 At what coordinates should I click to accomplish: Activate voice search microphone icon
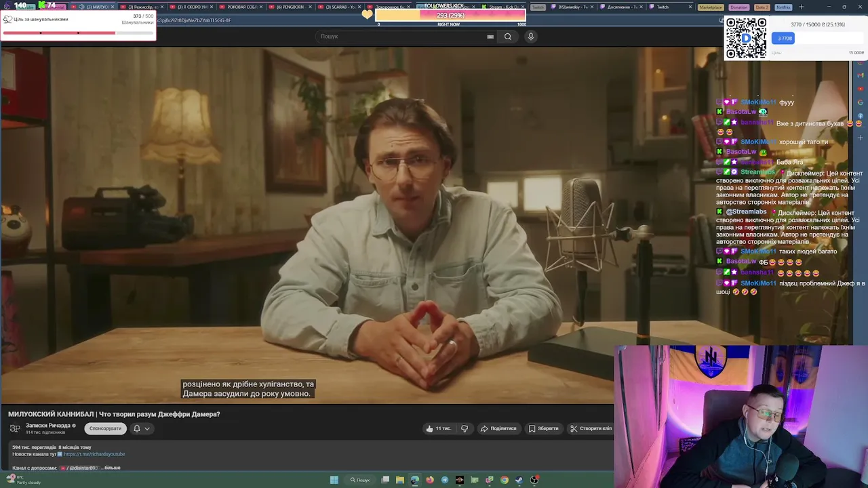click(x=531, y=37)
